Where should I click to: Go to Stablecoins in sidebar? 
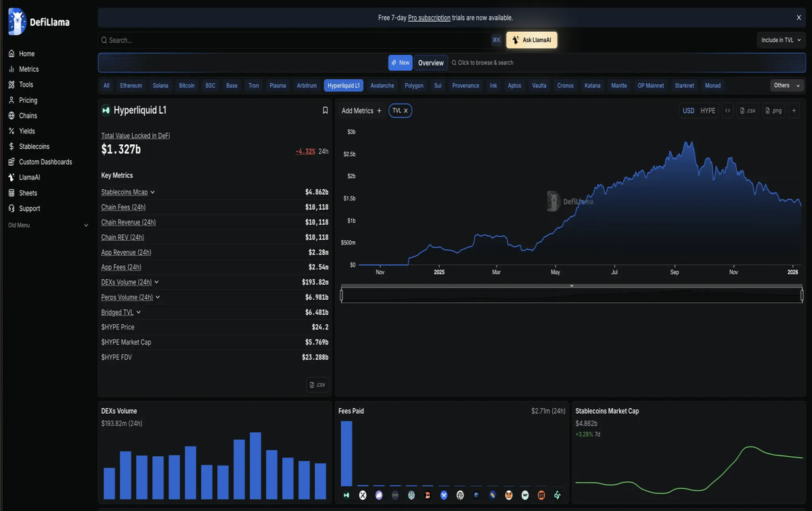coord(34,147)
